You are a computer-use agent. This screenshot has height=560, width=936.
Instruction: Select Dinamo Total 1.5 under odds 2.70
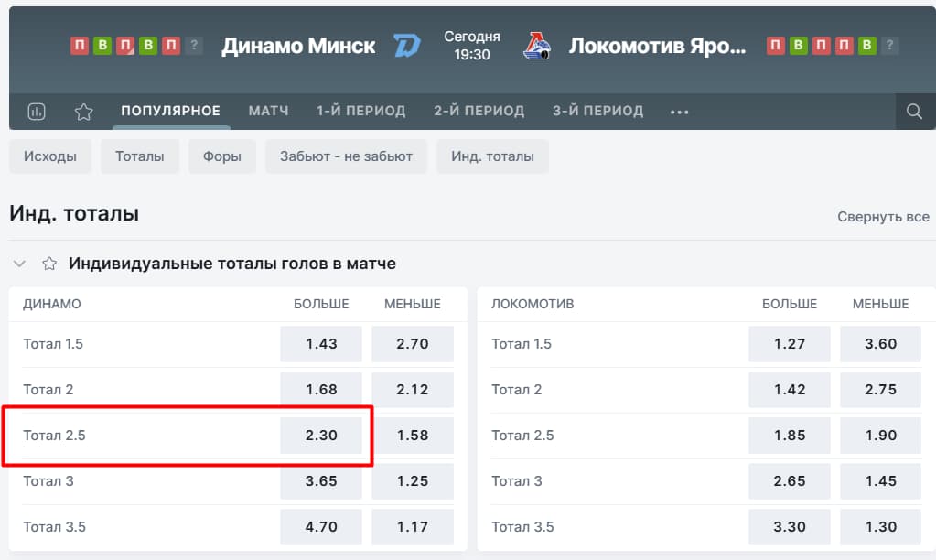413,344
